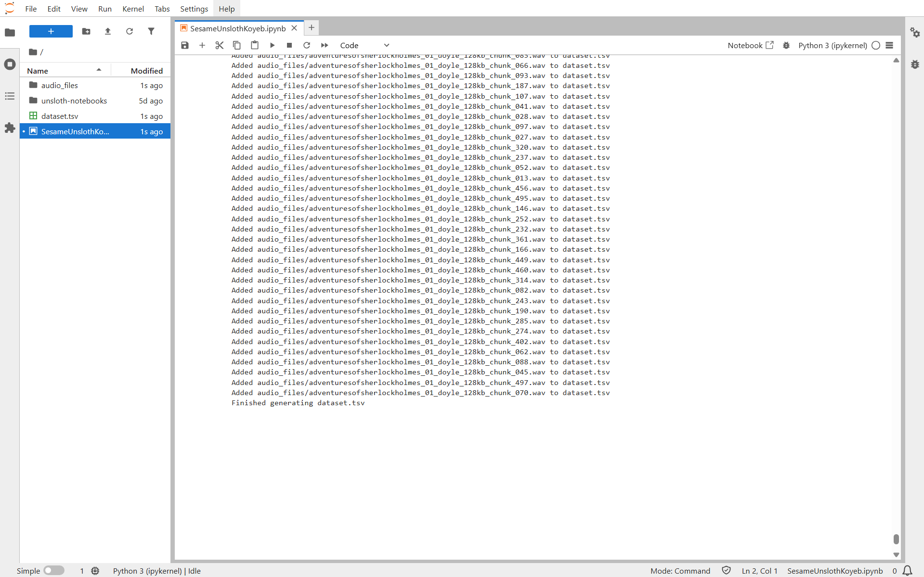Open the Code cell type dropdown
Image resolution: width=924 pixels, height=577 pixels.
pyautogui.click(x=365, y=45)
